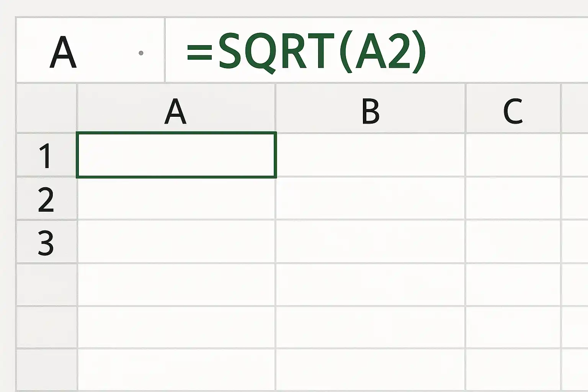Select cell C2

pos(513,198)
